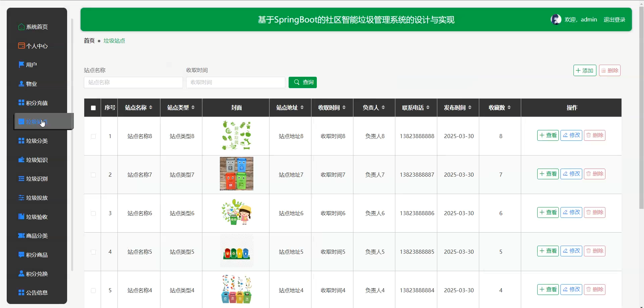
Task: Select the 用户 flag icon
Action: point(21,64)
